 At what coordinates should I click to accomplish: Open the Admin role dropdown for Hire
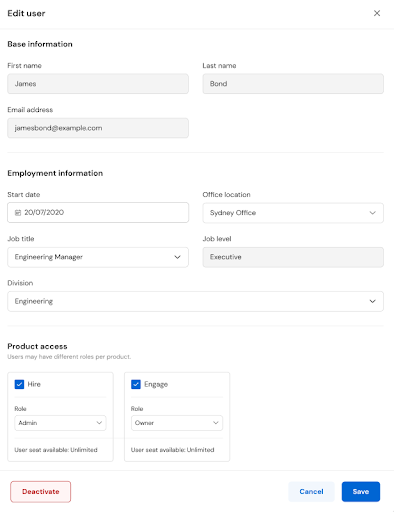point(60,423)
